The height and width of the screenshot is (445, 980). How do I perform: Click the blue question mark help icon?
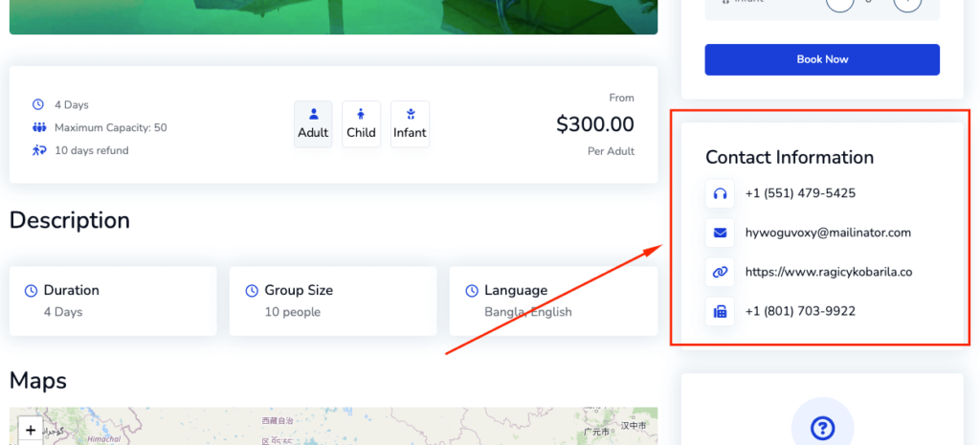822,428
